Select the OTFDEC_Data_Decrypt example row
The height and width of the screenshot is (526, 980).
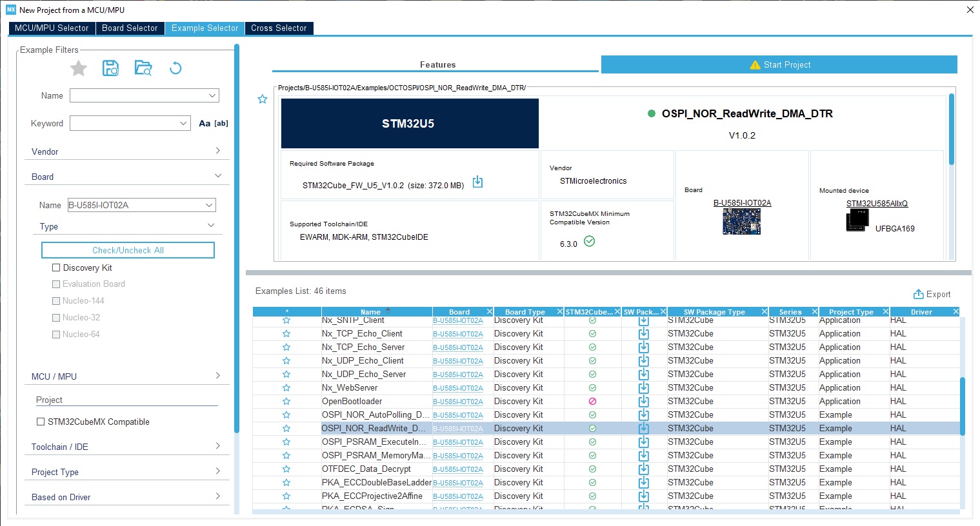tap(366, 469)
